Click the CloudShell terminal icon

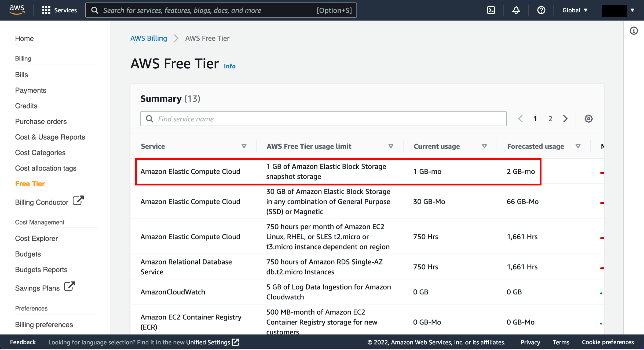(x=491, y=10)
